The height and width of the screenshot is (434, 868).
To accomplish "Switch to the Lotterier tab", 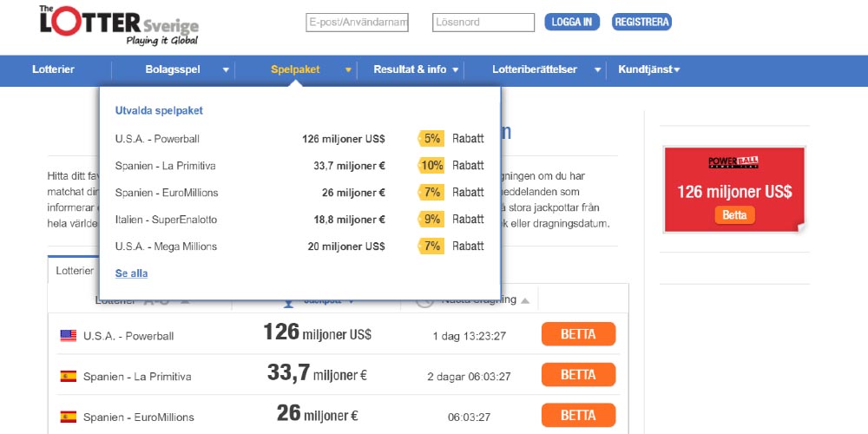I will [x=74, y=271].
